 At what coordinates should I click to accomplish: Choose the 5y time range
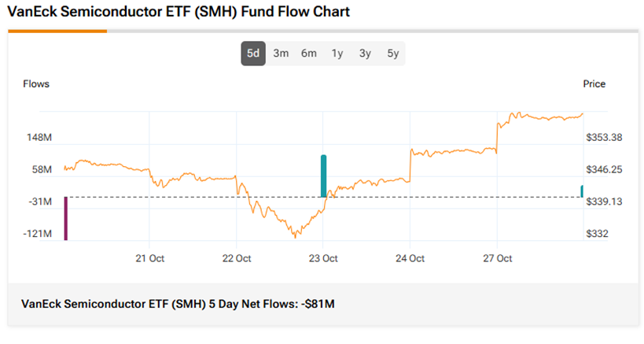click(x=393, y=54)
